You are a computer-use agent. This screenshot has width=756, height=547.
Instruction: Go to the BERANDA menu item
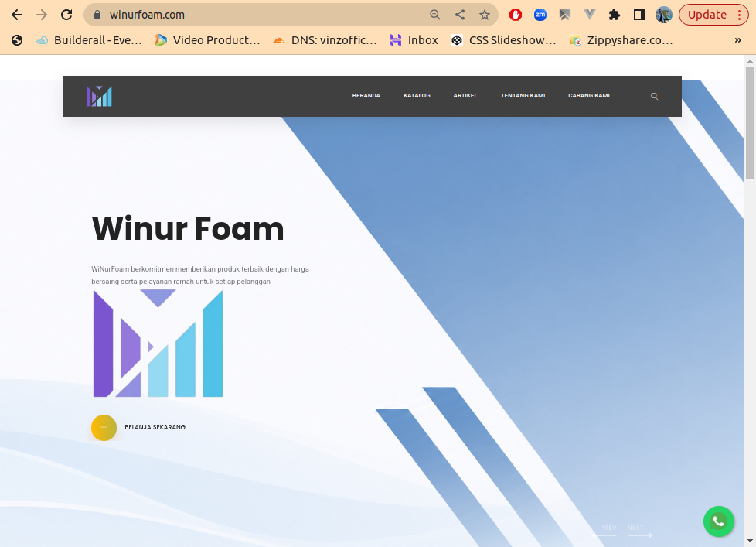coord(366,95)
